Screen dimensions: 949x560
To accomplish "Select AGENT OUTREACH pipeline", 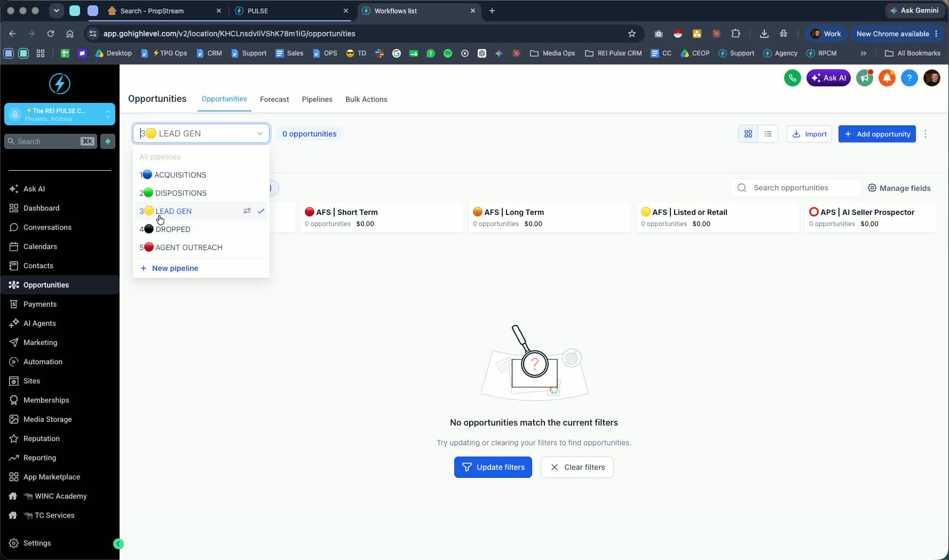I will click(201, 247).
